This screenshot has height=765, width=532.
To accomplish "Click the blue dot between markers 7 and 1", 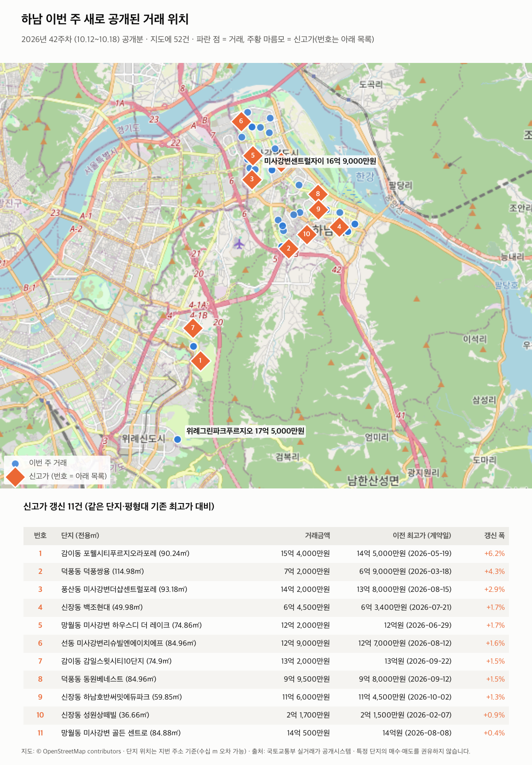I will [x=193, y=346].
